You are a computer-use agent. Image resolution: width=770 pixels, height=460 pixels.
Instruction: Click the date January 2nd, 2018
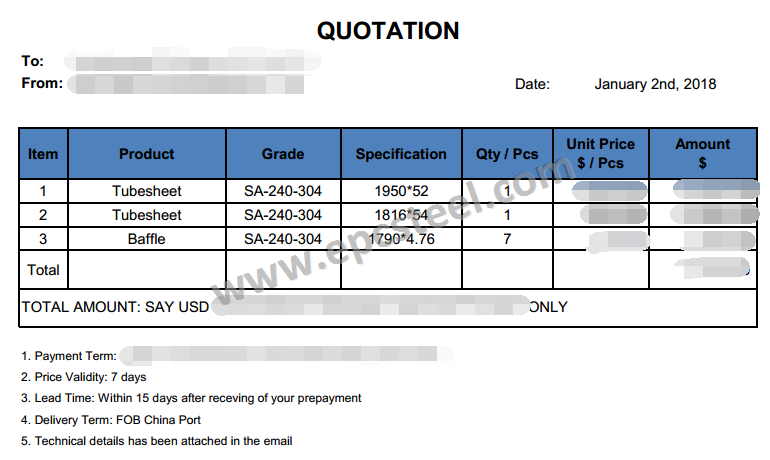click(655, 84)
